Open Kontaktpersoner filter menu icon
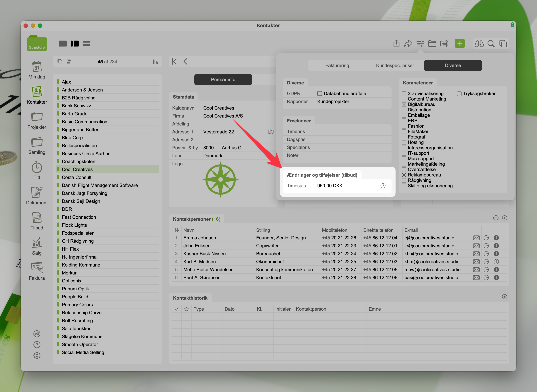Viewport: 537px width, 392px height. [496, 218]
